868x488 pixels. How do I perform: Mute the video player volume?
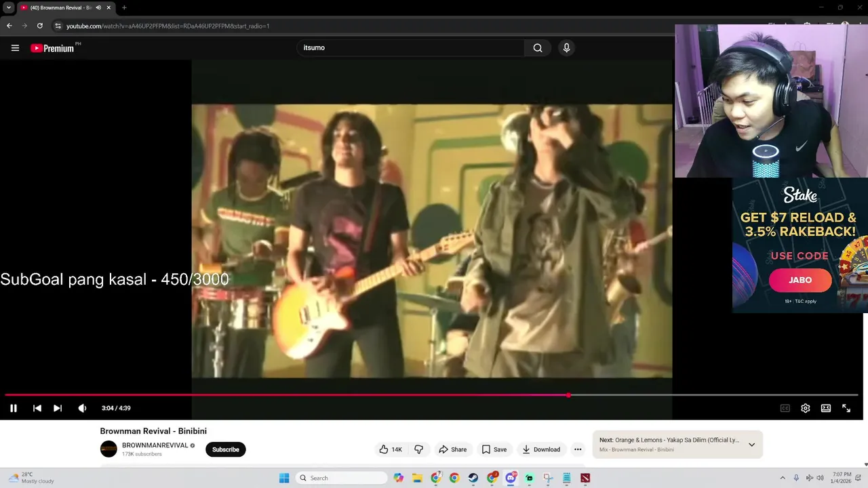click(x=82, y=408)
